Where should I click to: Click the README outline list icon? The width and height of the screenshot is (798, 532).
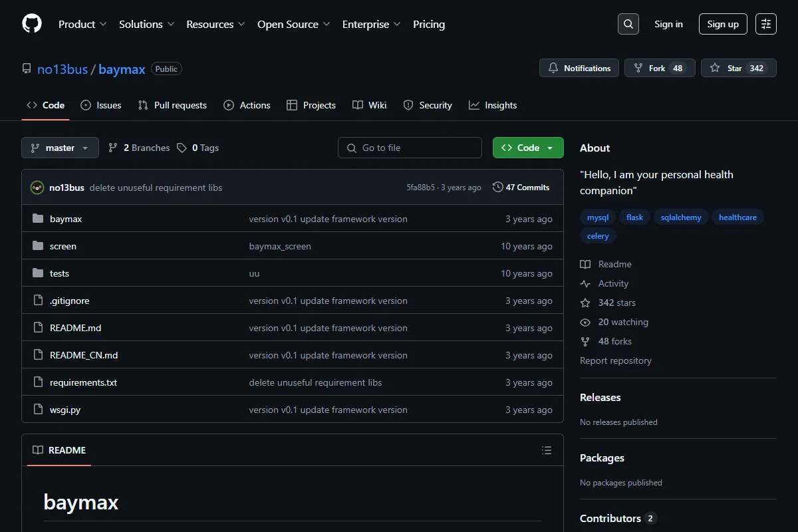pyautogui.click(x=547, y=450)
